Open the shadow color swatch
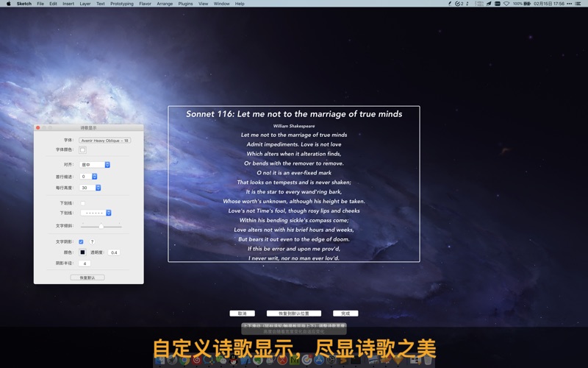 click(82, 252)
